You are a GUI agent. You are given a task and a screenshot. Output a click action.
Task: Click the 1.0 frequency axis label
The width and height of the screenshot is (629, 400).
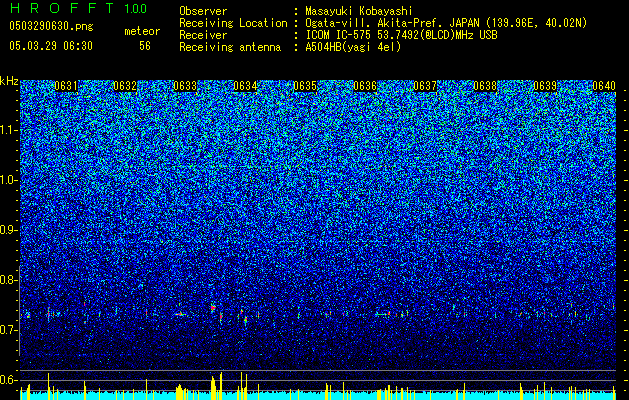tap(9, 180)
